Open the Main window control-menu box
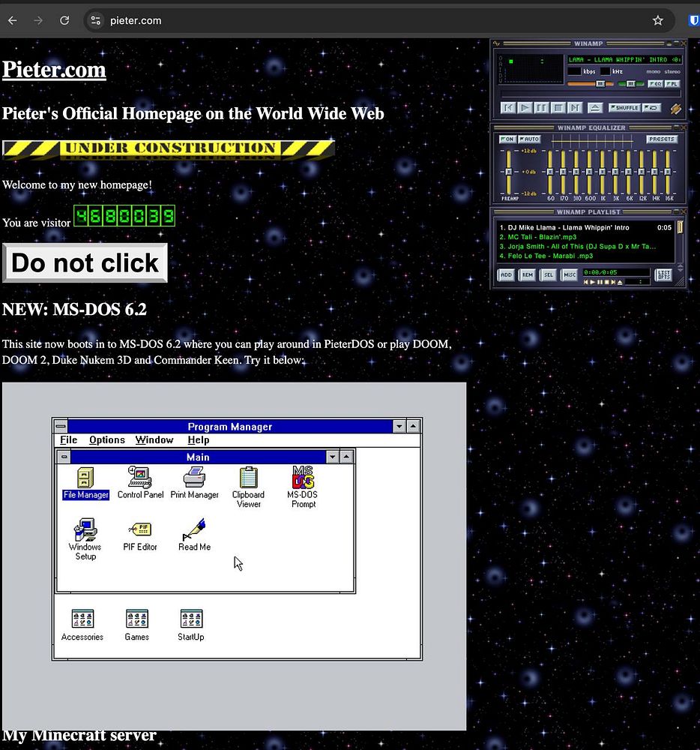 coord(64,457)
